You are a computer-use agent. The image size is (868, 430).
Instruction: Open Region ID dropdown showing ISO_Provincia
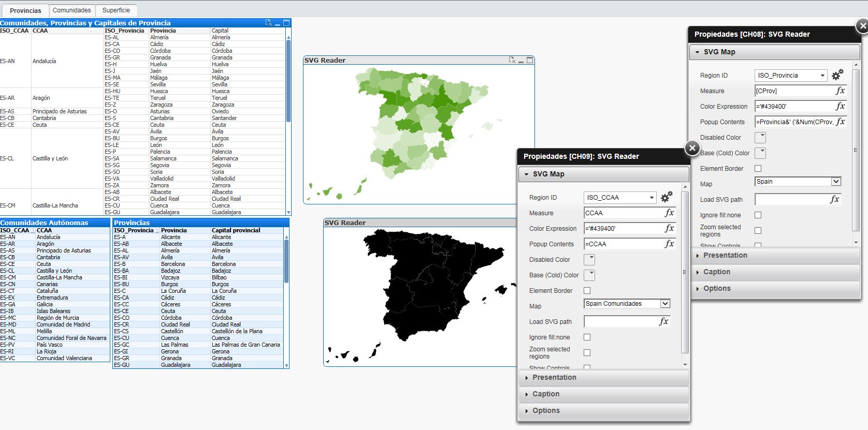coord(791,75)
